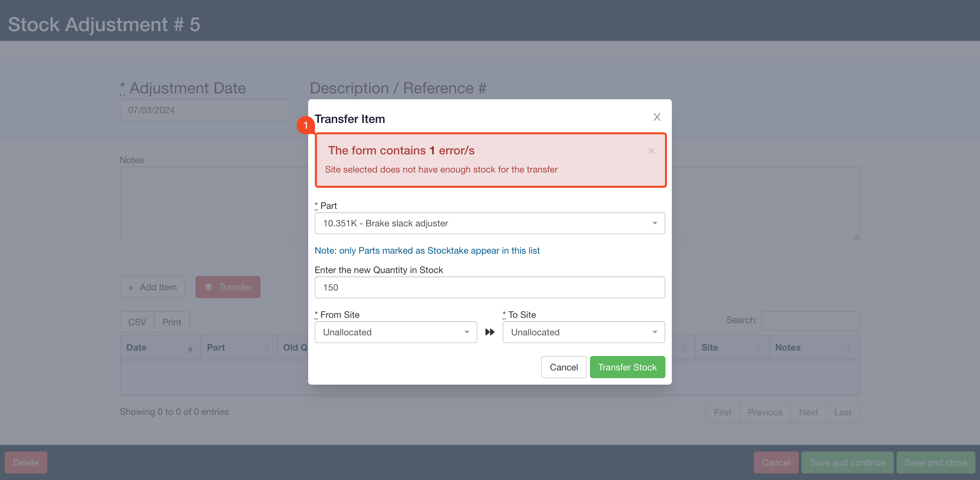Dismiss the form error alert
The height and width of the screenshot is (480, 980).
point(651,151)
